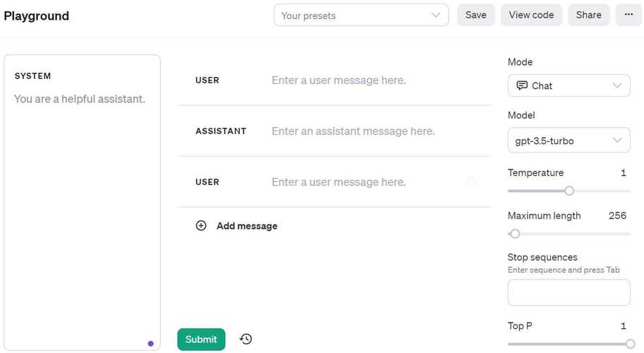Click the Save button
This screenshot has height=353, width=644.
(475, 15)
